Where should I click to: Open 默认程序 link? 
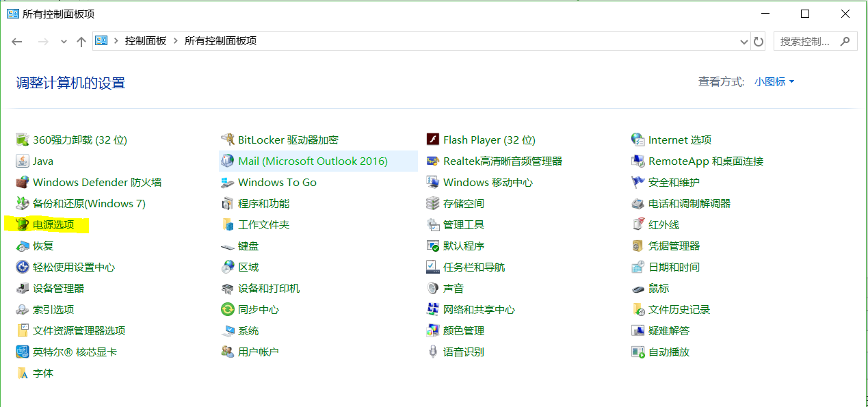464,246
